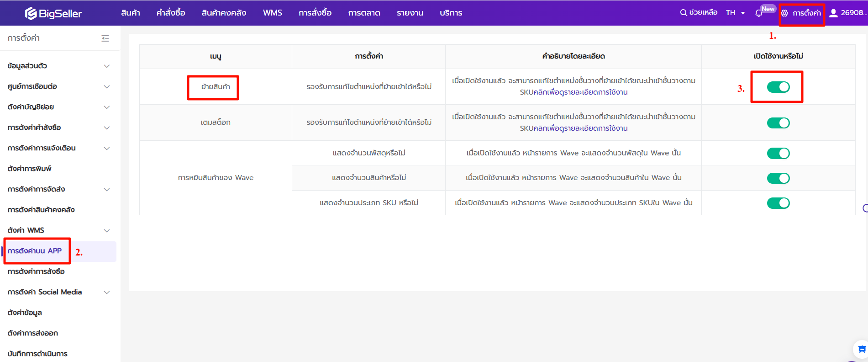The height and width of the screenshot is (362, 868).
Task: Select ตั้งค่าการส่งออก in sidebar
Action: 33,333
